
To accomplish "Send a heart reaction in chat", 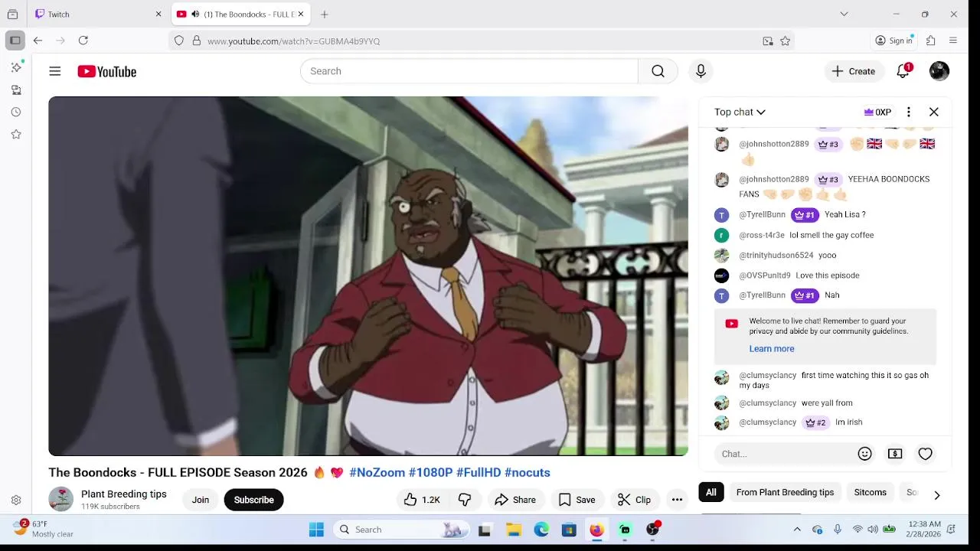I will click(926, 454).
